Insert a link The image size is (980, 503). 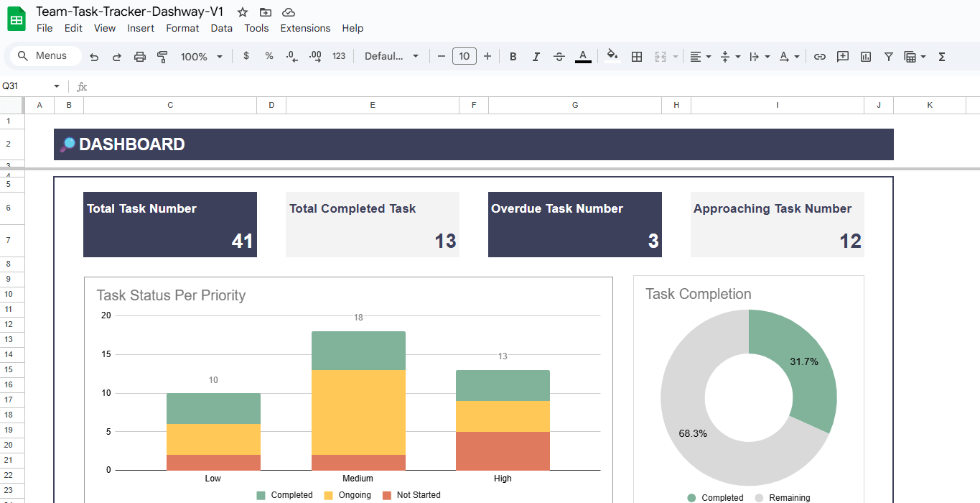click(x=819, y=56)
